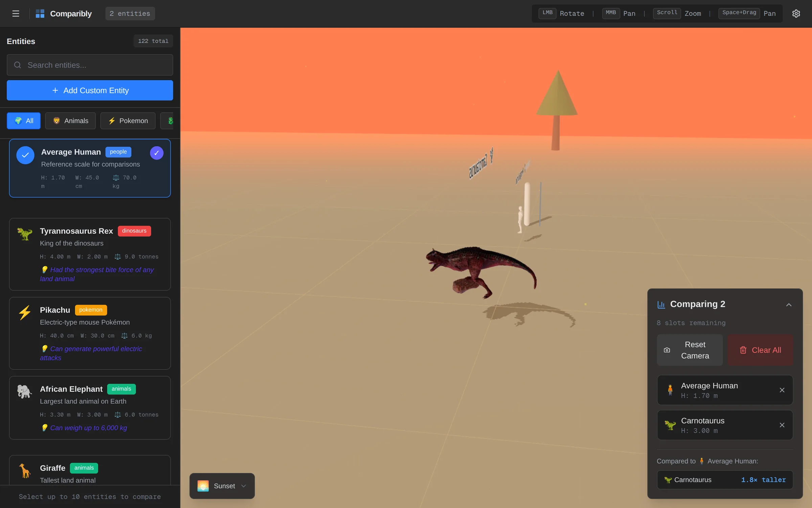This screenshot has width=812, height=508.
Task: Click the 2 entities badge
Action: [x=130, y=14]
